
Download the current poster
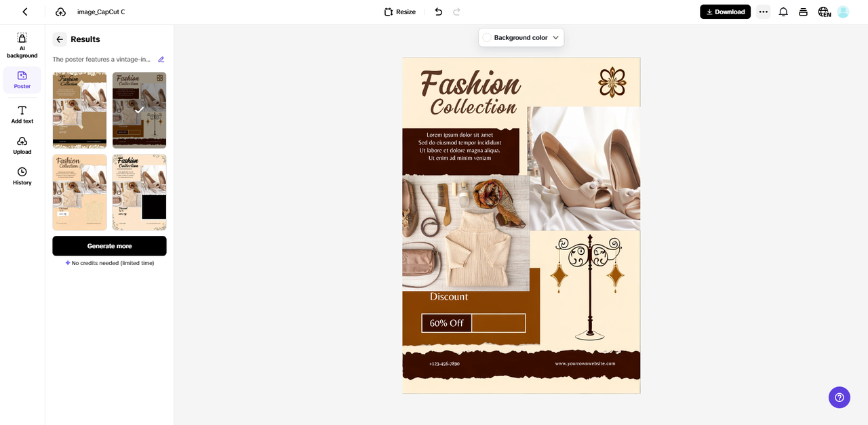pyautogui.click(x=725, y=12)
